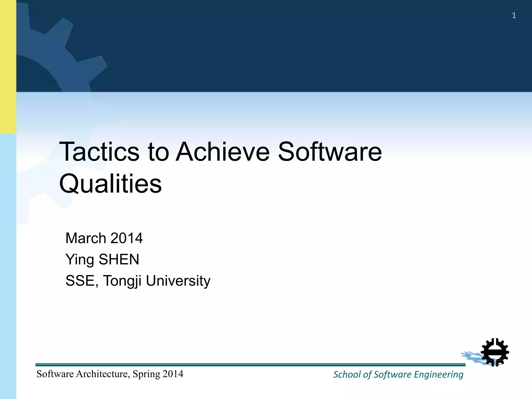Click the 'March 2014' date line
This screenshot has height=399, width=532.
tap(104, 238)
